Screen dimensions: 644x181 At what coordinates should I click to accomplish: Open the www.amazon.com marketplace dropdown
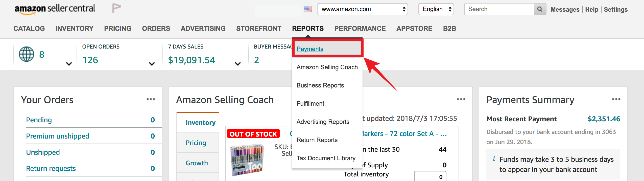tap(363, 9)
